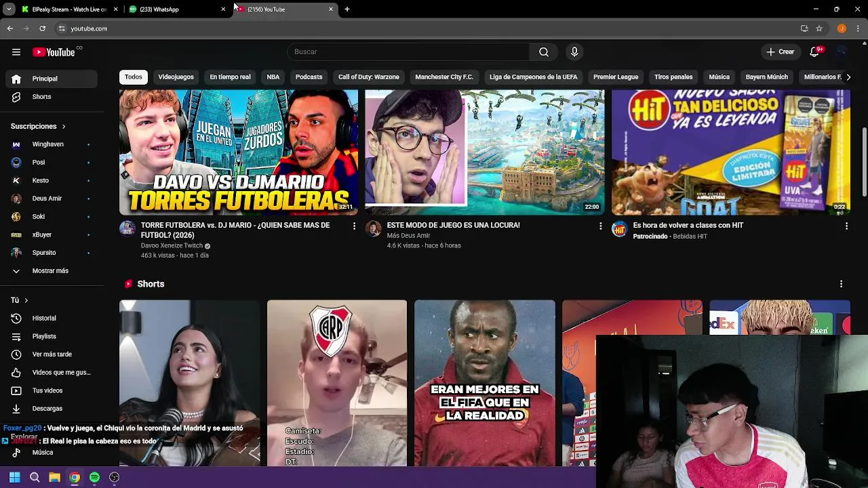
Task: Select the Podcasts filter chip
Action: pos(309,77)
